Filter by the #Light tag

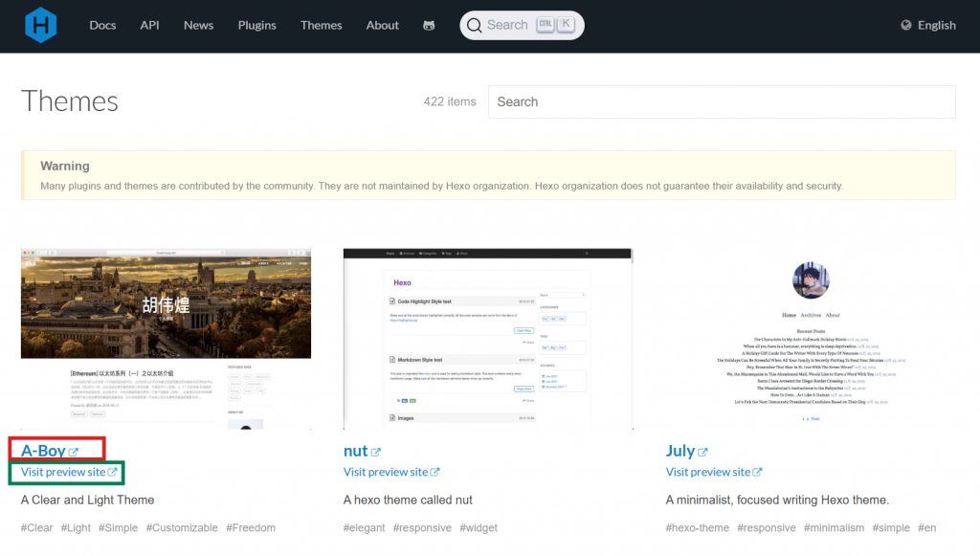tap(76, 528)
